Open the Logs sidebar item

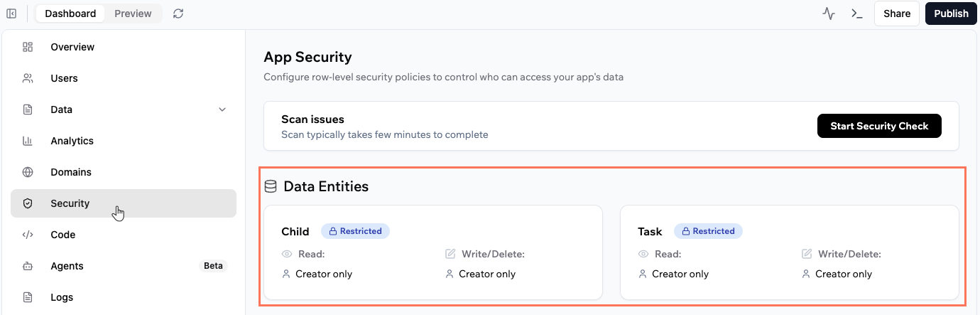pos(62,297)
